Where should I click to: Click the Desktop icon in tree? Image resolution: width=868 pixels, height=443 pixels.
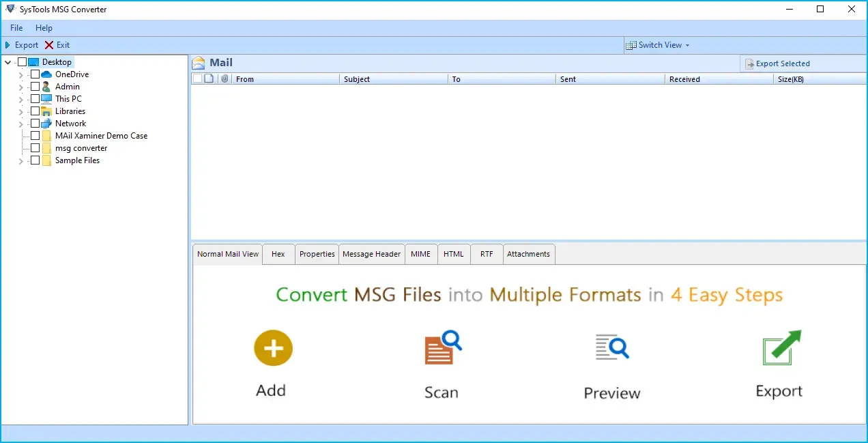pos(33,62)
